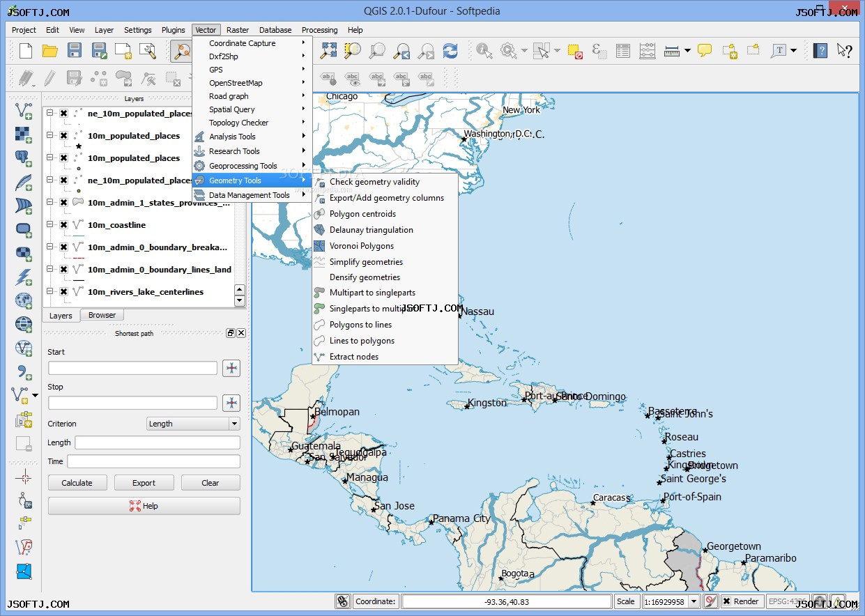
Task: Open the Composer Manager icon
Action: click(x=148, y=50)
